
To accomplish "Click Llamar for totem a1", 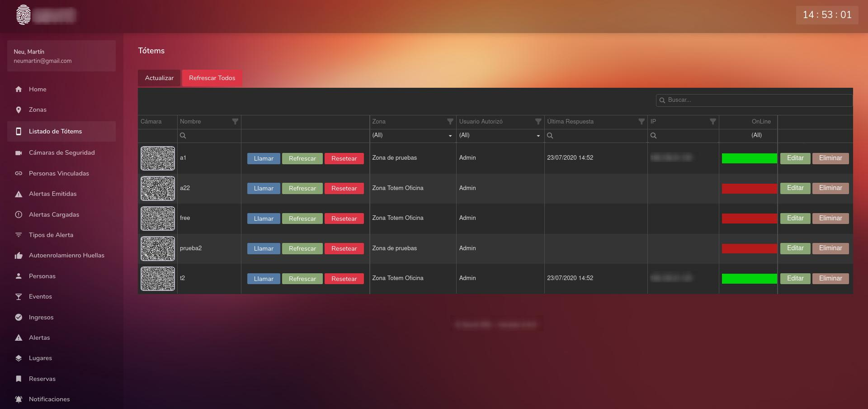I will tap(264, 158).
